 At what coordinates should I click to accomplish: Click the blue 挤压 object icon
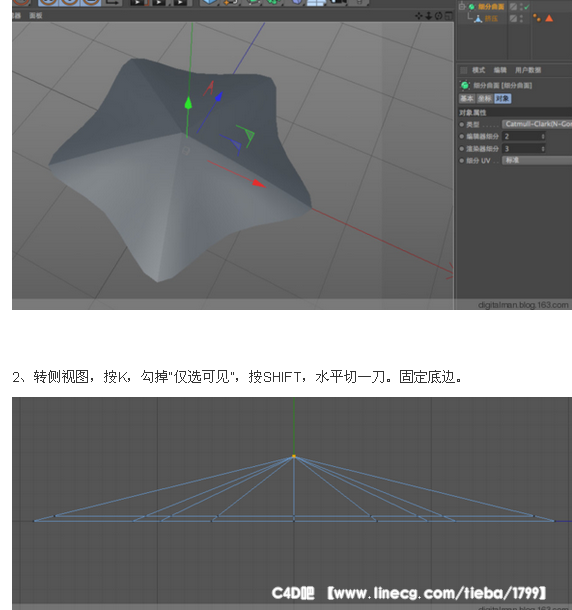click(478, 19)
